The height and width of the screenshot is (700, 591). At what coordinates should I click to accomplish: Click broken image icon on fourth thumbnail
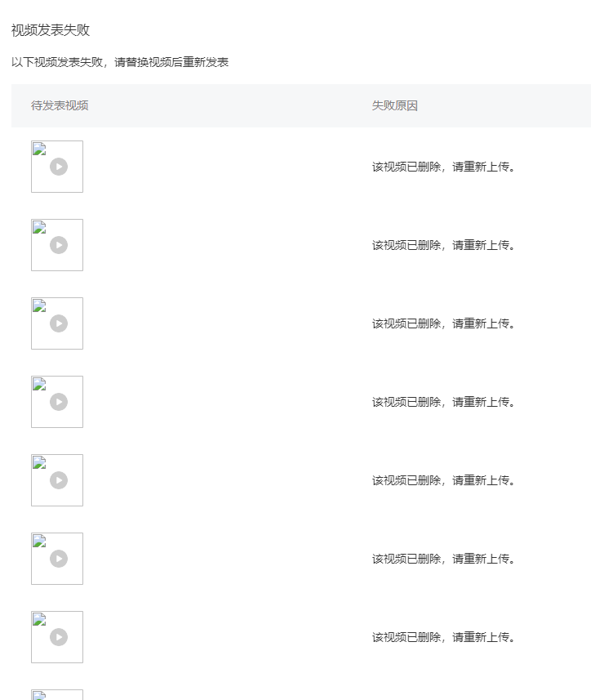pyautogui.click(x=39, y=385)
